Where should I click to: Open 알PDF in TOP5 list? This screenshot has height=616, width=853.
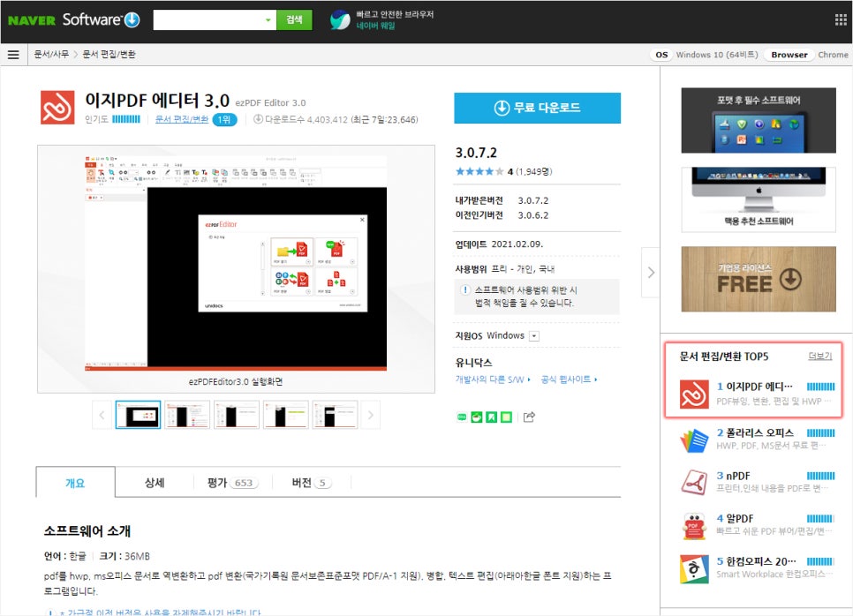(x=739, y=519)
